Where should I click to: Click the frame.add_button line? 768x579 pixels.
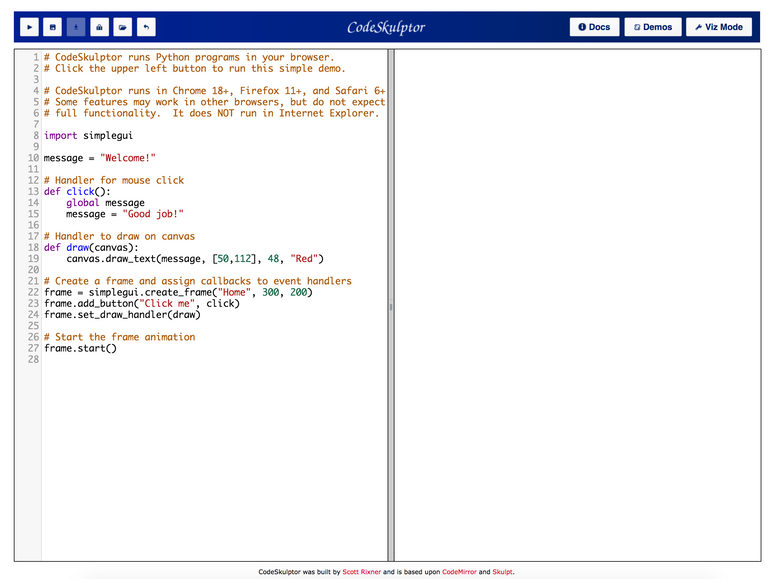tap(142, 304)
